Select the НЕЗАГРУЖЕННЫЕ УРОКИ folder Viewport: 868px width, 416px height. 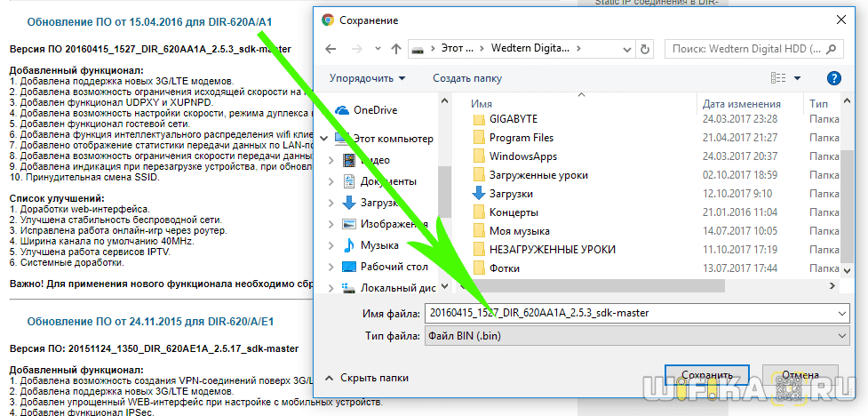click(x=553, y=250)
